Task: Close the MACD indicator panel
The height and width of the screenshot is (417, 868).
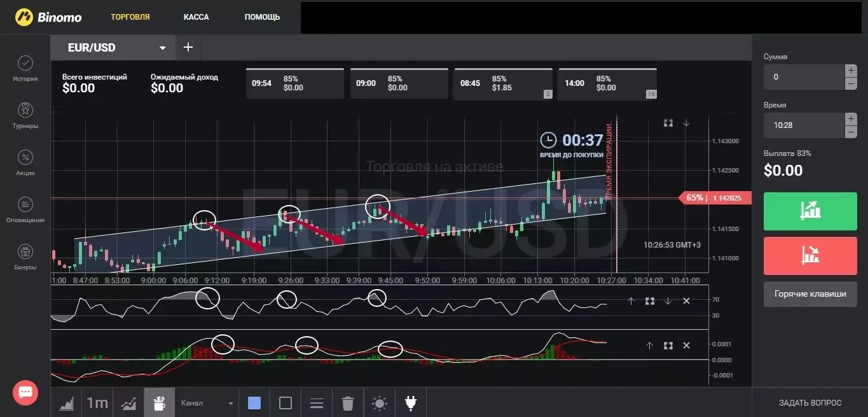Action: pyautogui.click(x=686, y=346)
